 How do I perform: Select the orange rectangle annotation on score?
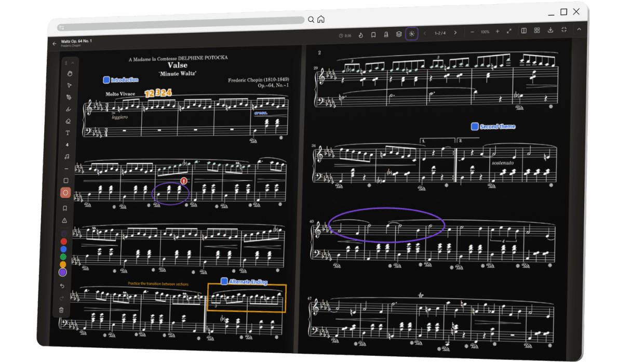coord(247,298)
